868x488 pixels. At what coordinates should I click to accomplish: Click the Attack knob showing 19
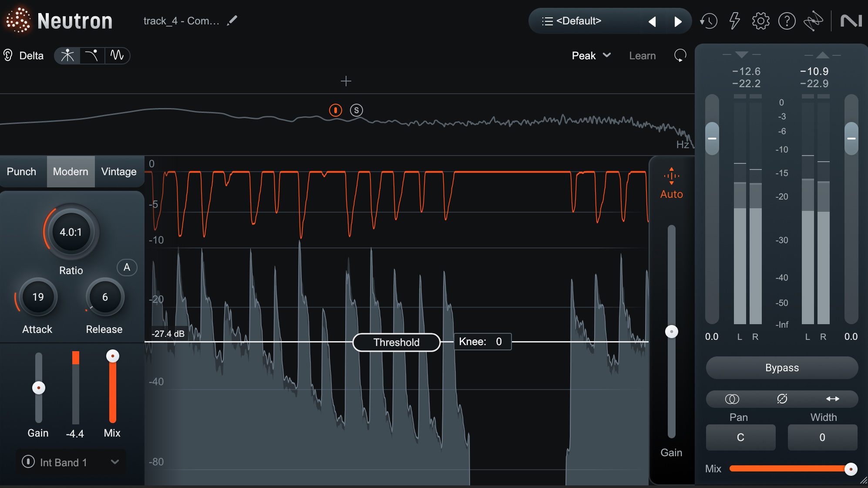coord(38,297)
